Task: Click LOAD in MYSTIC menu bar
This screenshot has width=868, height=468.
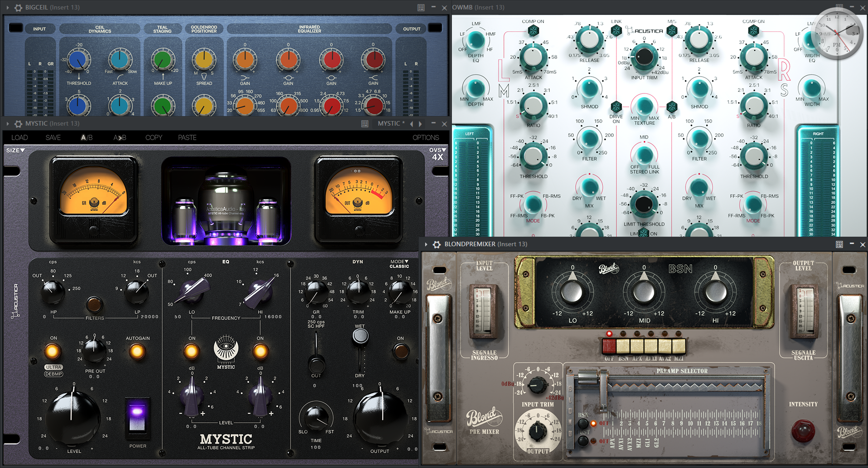Action: (19, 137)
